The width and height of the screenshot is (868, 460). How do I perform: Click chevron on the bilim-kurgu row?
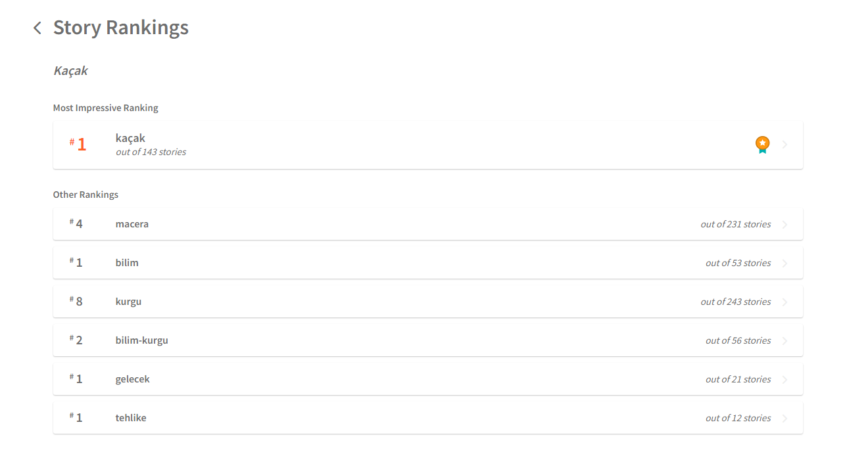pos(784,341)
